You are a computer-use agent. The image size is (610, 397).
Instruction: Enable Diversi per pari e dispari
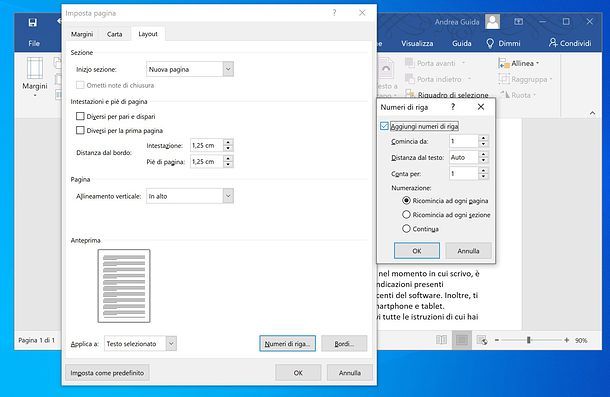pyautogui.click(x=80, y=116)
